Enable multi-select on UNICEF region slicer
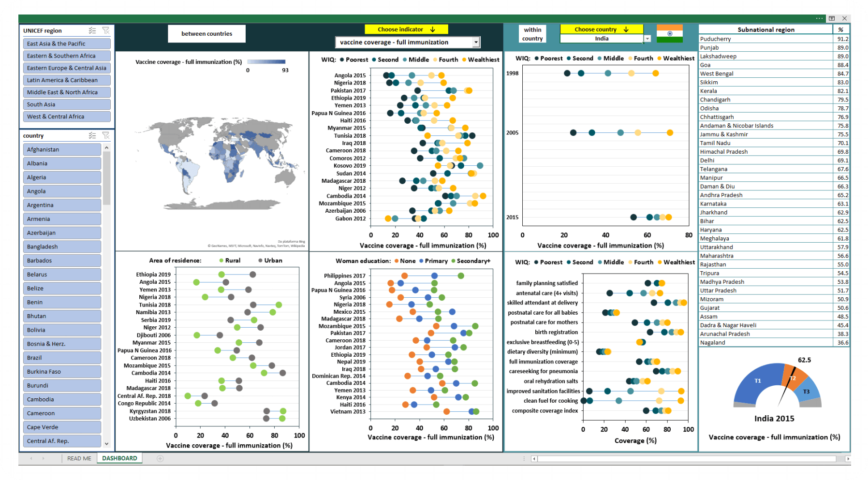Viewport: 868px width, 480px height. pos(92,30)
